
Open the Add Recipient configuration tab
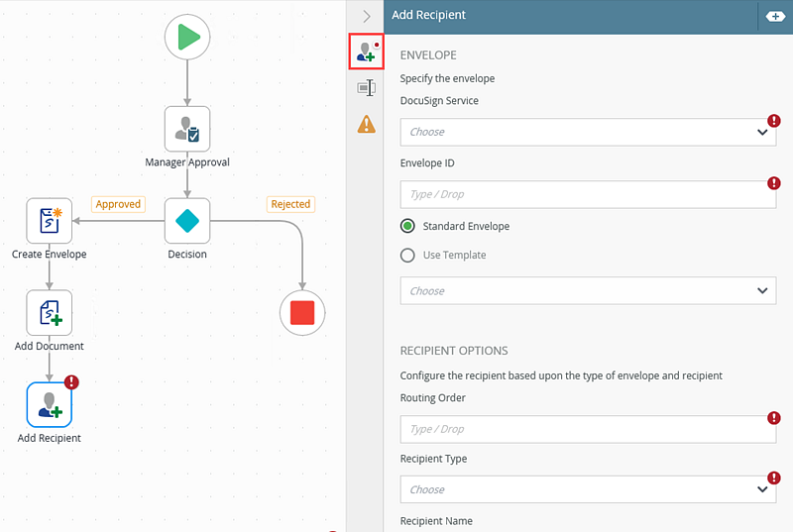coord(367,52)
